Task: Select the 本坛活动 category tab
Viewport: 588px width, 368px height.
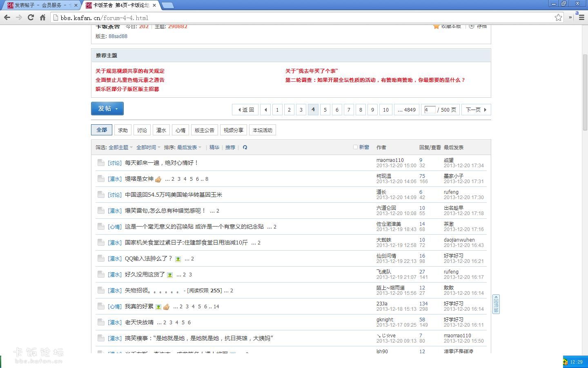Action: pos(263,130)
